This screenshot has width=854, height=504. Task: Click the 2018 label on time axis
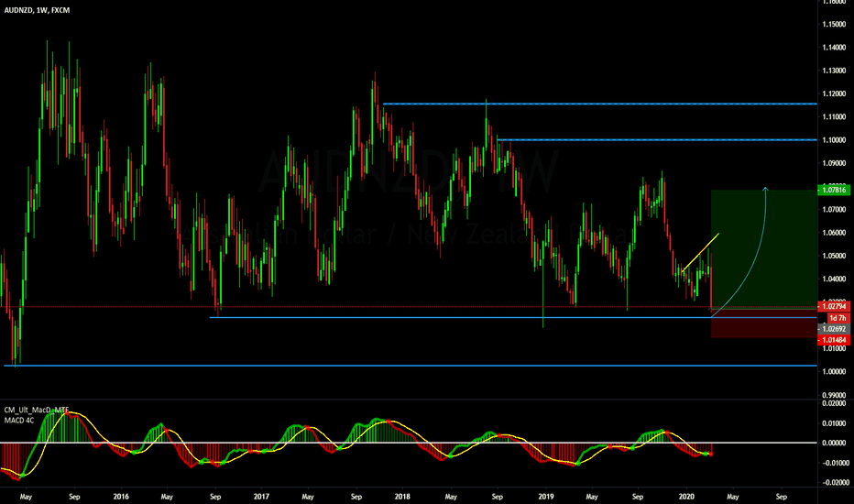(x=402, y=497)
